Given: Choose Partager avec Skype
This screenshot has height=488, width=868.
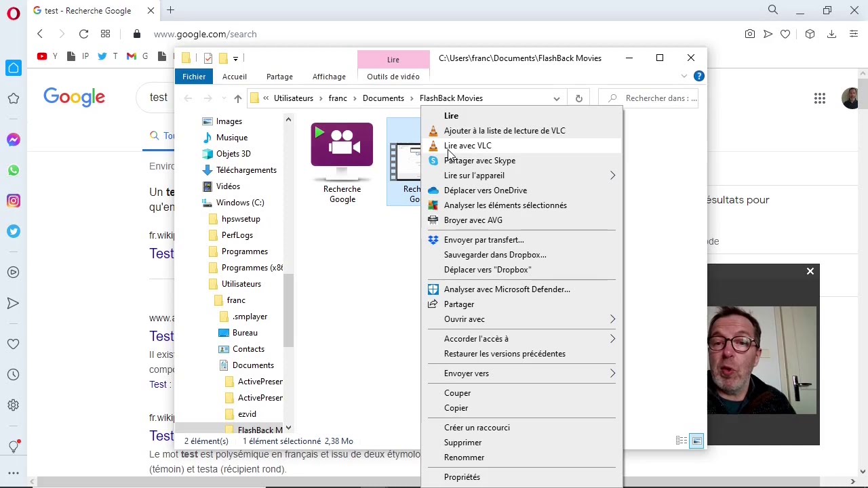Looking at the screenshot, I should coord(521,161).
